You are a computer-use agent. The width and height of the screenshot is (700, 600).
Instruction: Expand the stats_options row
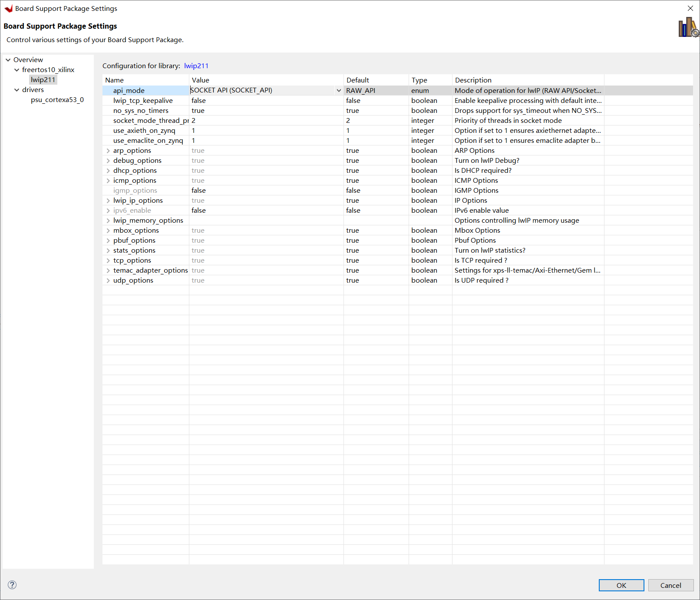click(108, 251)
